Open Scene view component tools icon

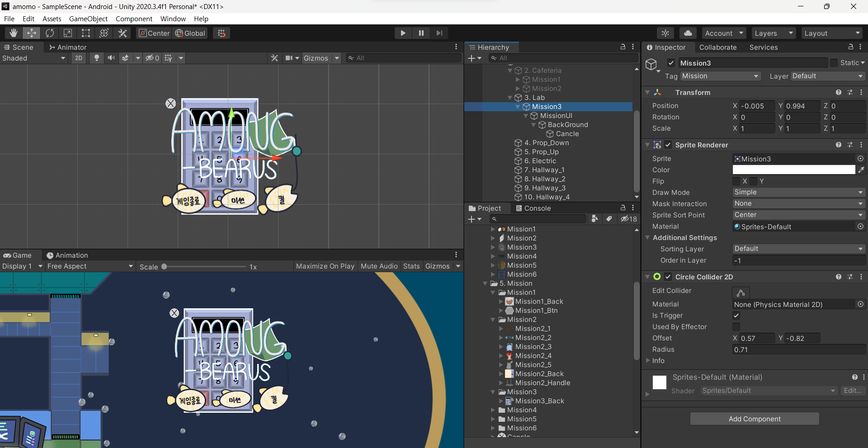point(274,58)
